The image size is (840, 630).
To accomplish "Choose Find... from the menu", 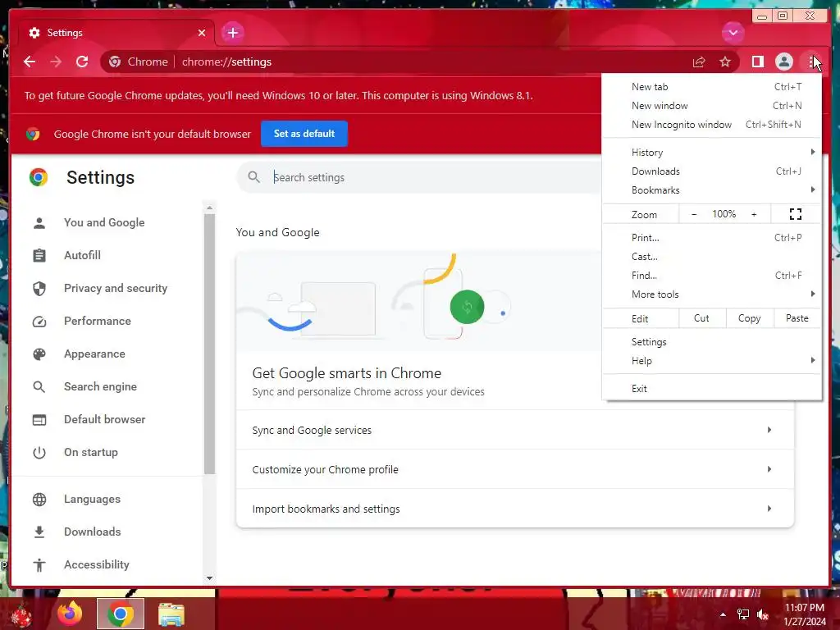I will coord(711,276).
